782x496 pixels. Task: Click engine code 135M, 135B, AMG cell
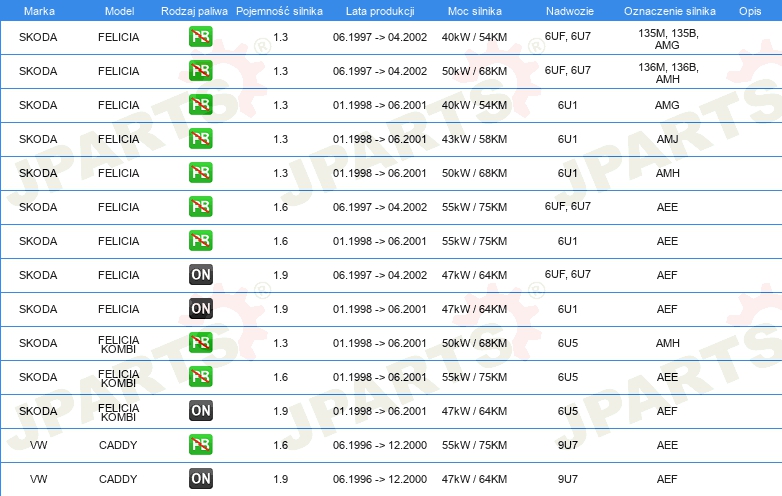click(x=668, y=39)
